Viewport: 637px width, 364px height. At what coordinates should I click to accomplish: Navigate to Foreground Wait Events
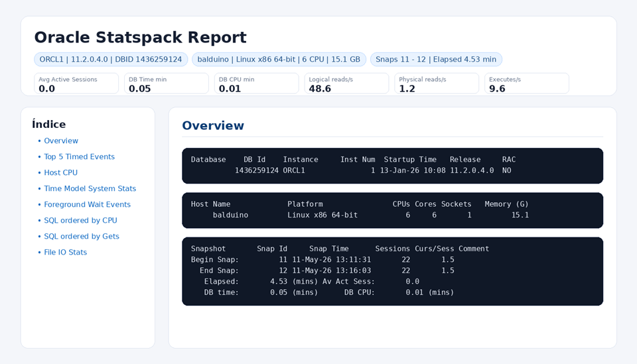88,204
